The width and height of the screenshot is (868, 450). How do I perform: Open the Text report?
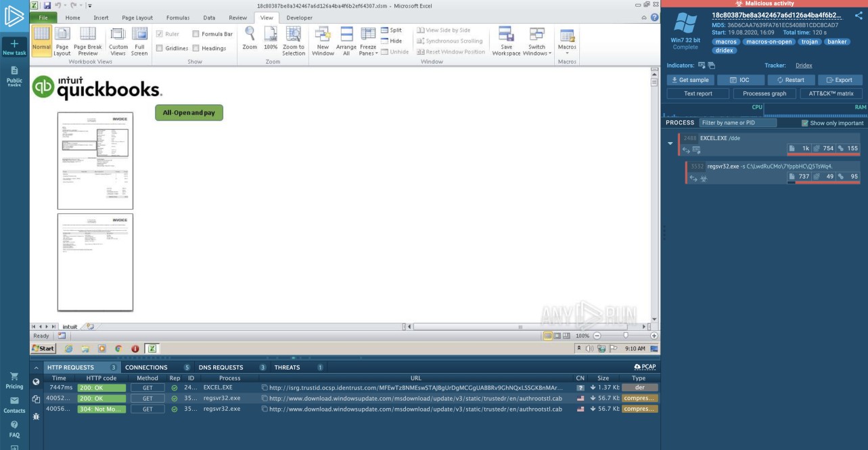[698, 93]
